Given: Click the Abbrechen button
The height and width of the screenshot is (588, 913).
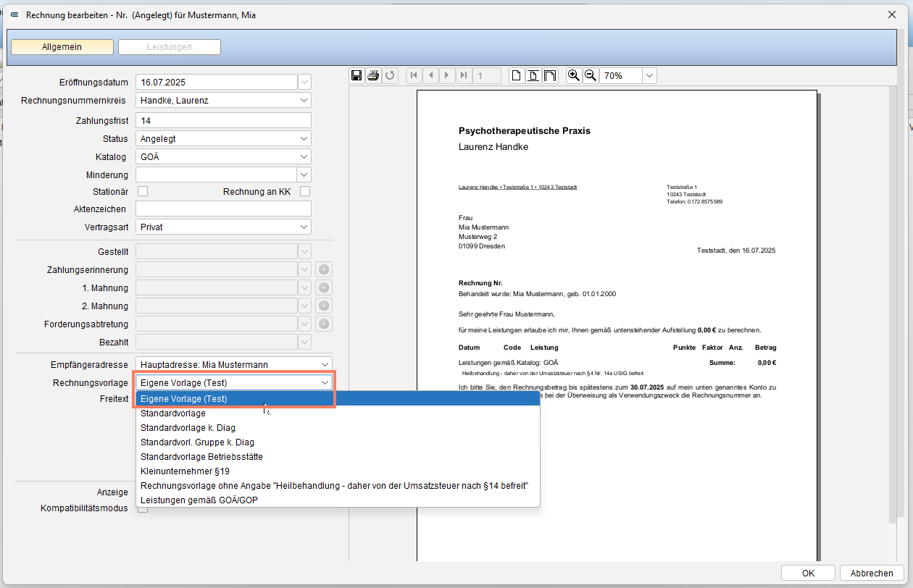Looking at the screenshot, I should tap(872, 573).
